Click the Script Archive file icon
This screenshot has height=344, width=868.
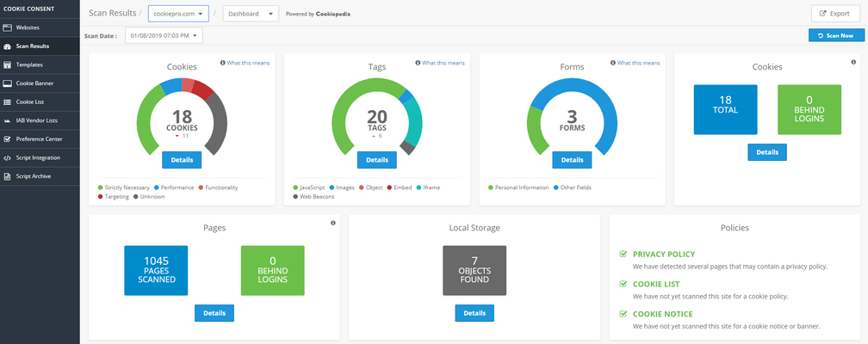pyautogui.click(x=7, y=176)
